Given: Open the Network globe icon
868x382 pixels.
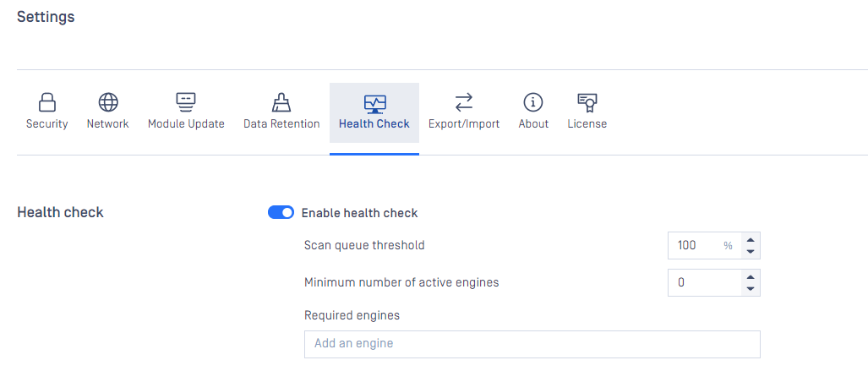Looking at the screenshot, I should point(108,102).
